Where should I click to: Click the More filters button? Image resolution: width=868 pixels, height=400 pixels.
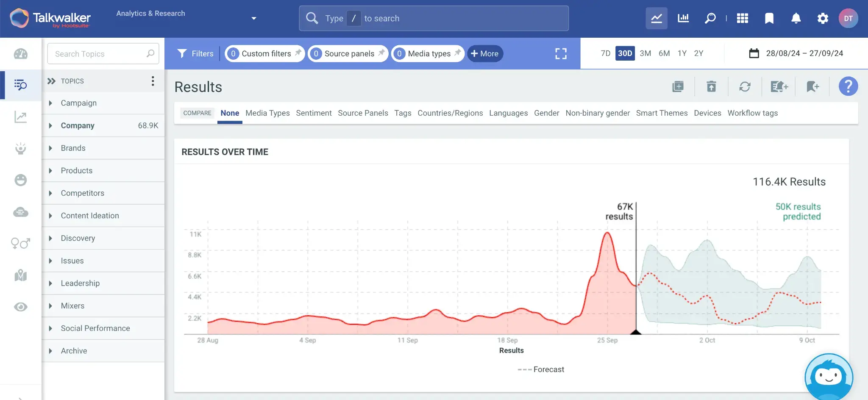click(x=485, y=53)
